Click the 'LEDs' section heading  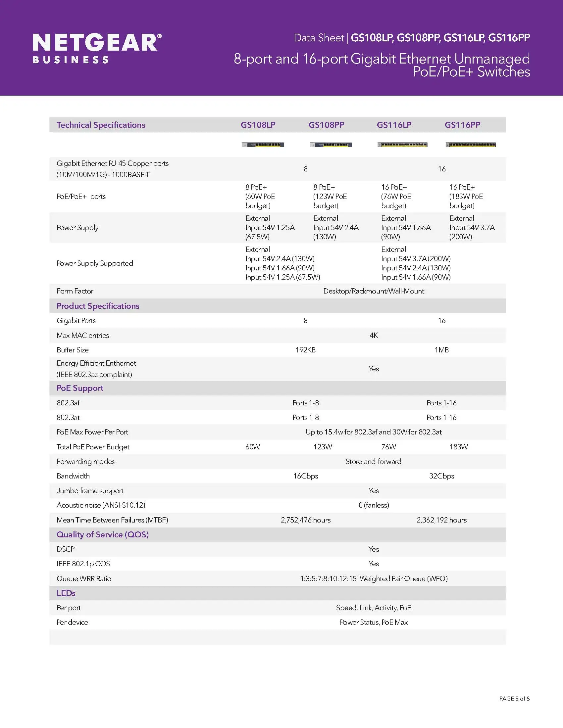pos(66,593)
